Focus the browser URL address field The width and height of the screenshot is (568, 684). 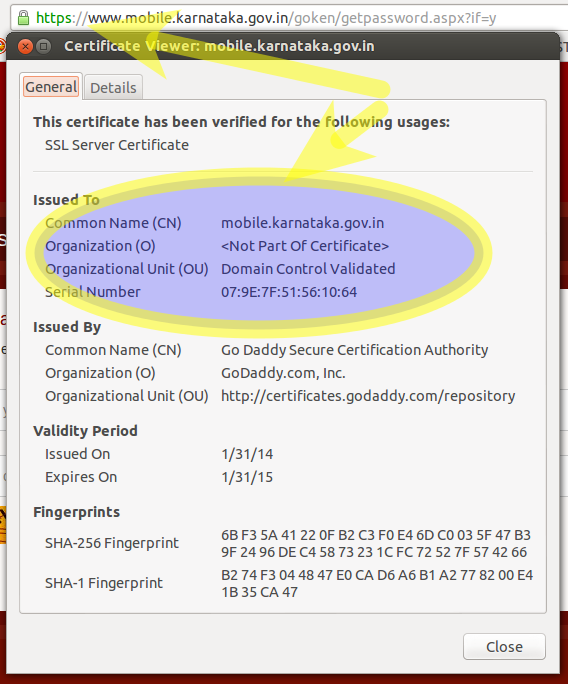pyautogui.click(x=290, y=18)
